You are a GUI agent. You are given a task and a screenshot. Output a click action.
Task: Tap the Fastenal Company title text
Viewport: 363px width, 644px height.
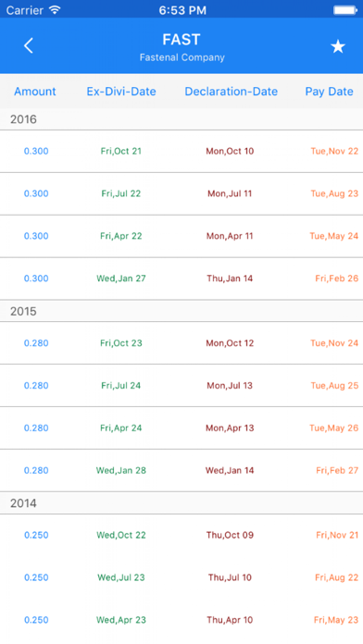(x=182, y=57)
